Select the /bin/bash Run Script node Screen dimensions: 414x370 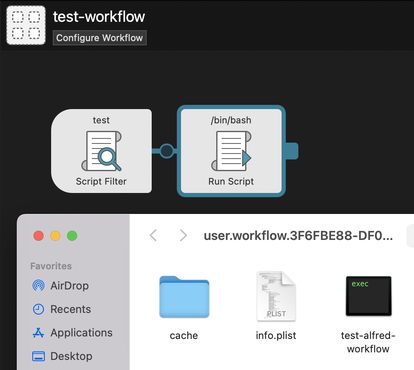click(231, 151)
